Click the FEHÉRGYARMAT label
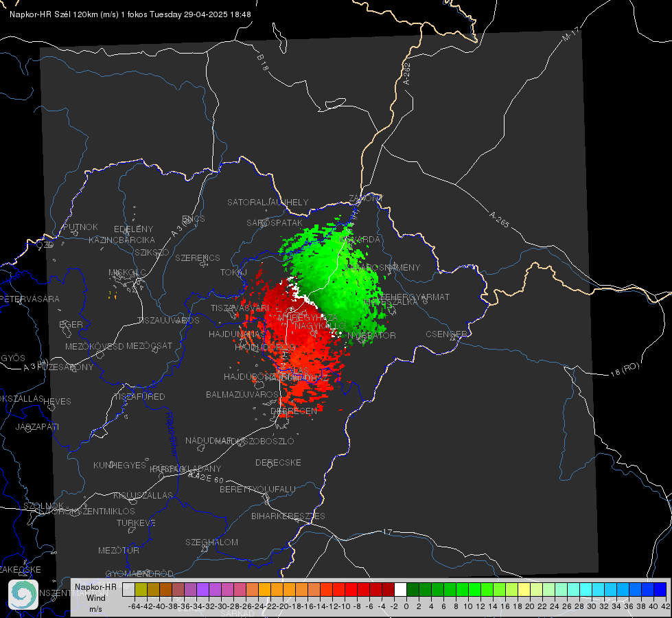 [415, 297]
